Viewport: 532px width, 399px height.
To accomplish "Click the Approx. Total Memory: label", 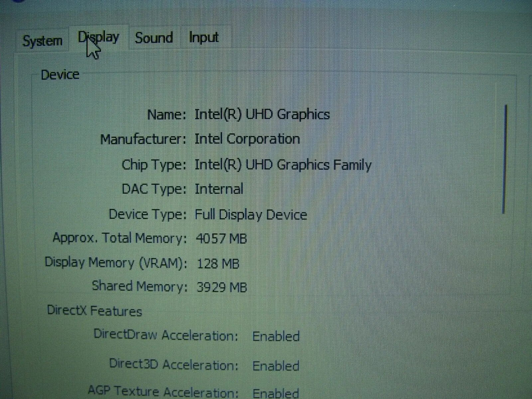I will tap(119, 238).
